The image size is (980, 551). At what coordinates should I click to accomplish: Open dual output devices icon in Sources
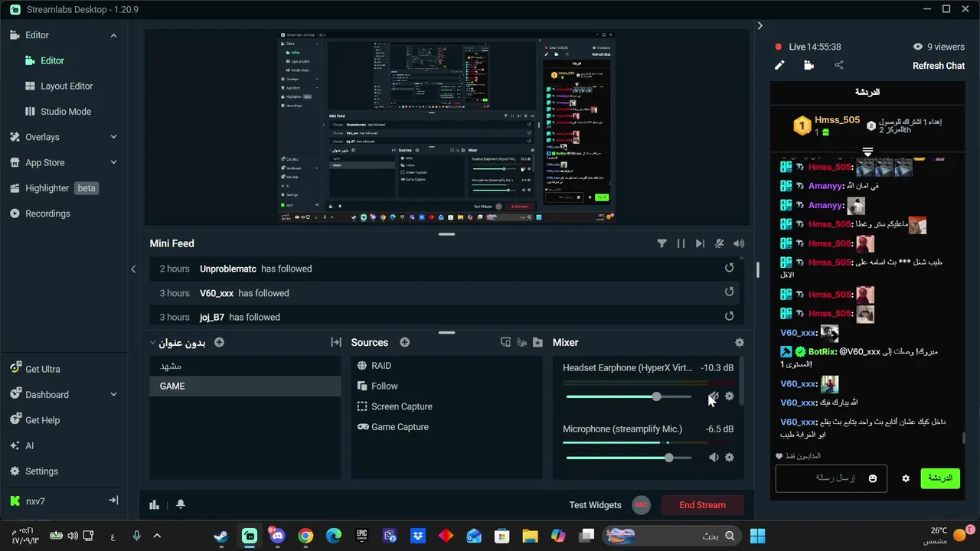[x=505, y=342]
